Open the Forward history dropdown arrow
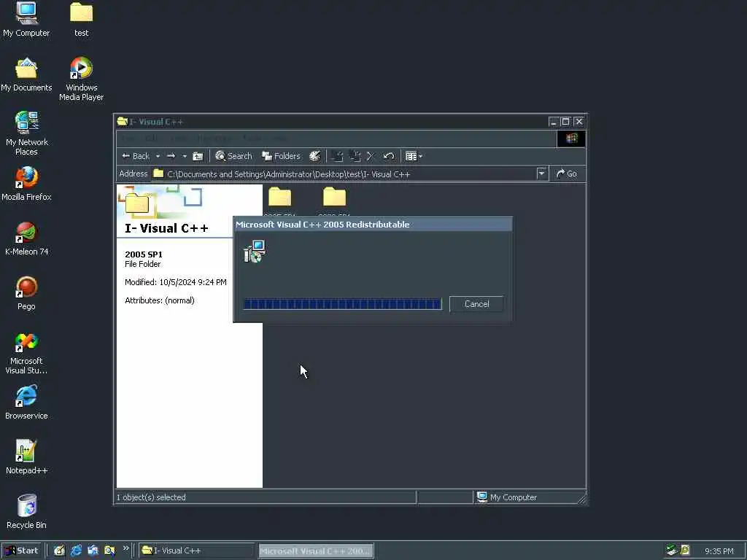This screenshot has width=747, height=560. coord(185,156)
